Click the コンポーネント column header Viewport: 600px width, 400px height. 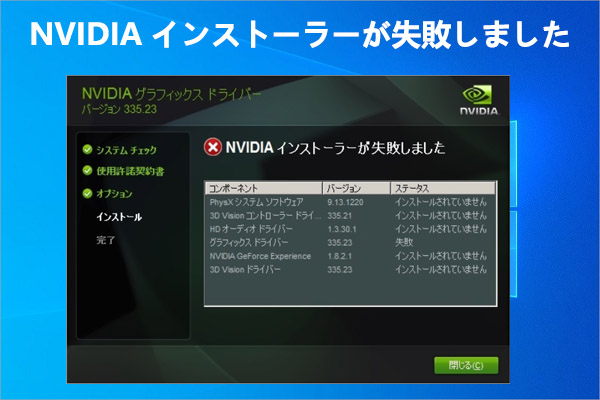264,188
